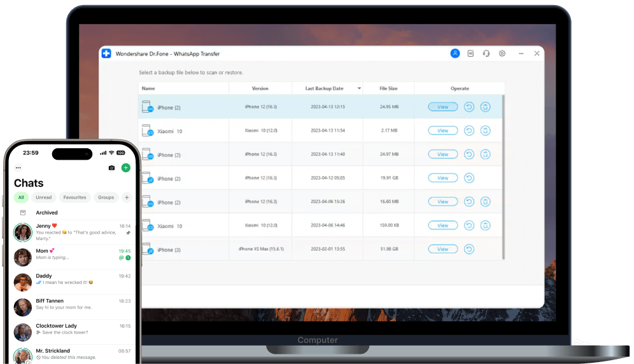
Task: Open the phone's three-dot menu icon
Action: tap(18, 167)
